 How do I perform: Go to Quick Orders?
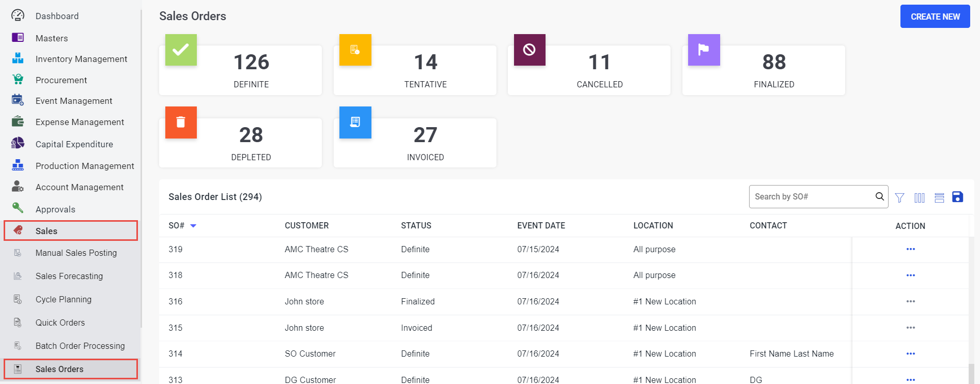coord(60,322)
